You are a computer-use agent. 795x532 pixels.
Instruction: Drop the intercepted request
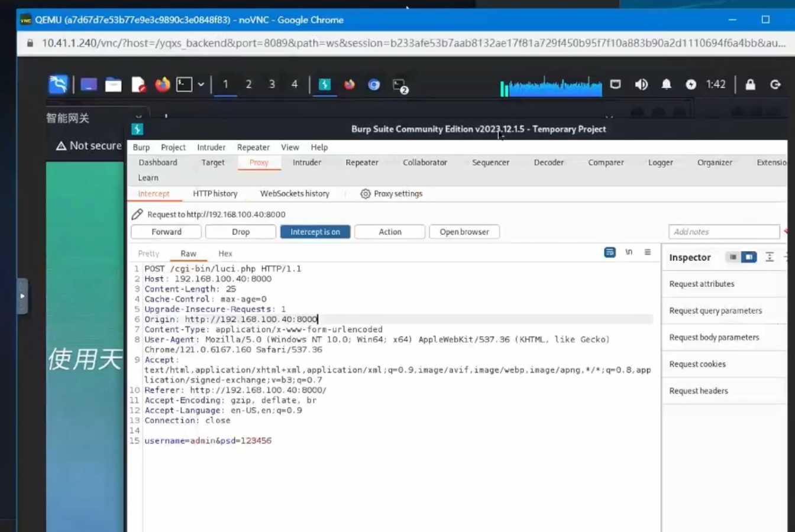pos(241,232)
